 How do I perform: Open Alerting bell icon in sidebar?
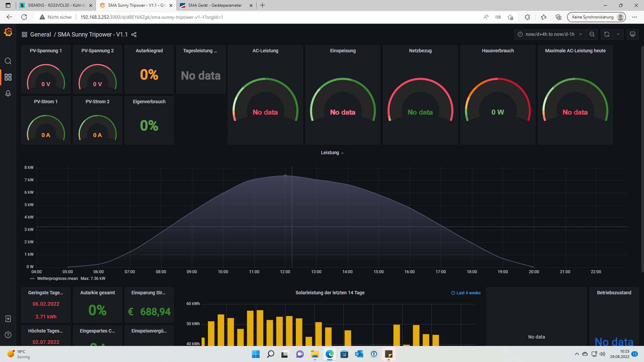[x=8, y=93]
